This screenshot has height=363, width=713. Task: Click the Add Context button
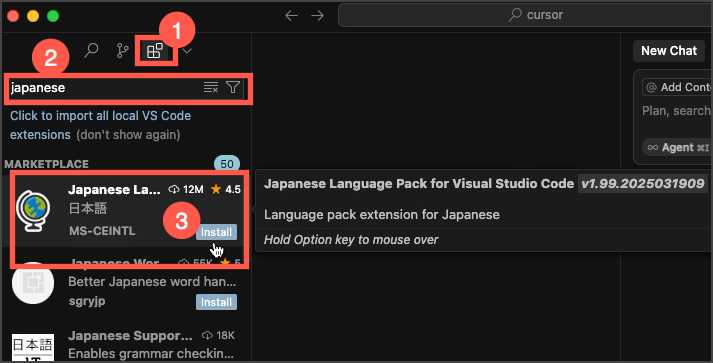pyautogui.click(x=678, y=87)
